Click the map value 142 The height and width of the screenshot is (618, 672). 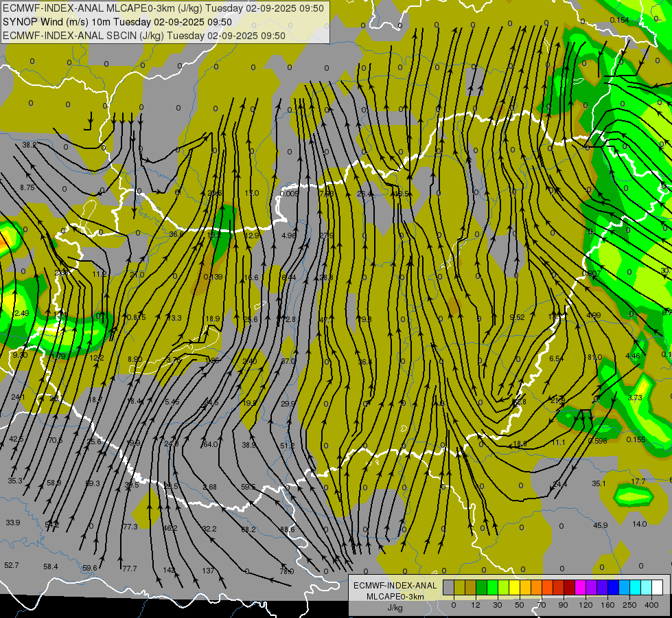169,570
